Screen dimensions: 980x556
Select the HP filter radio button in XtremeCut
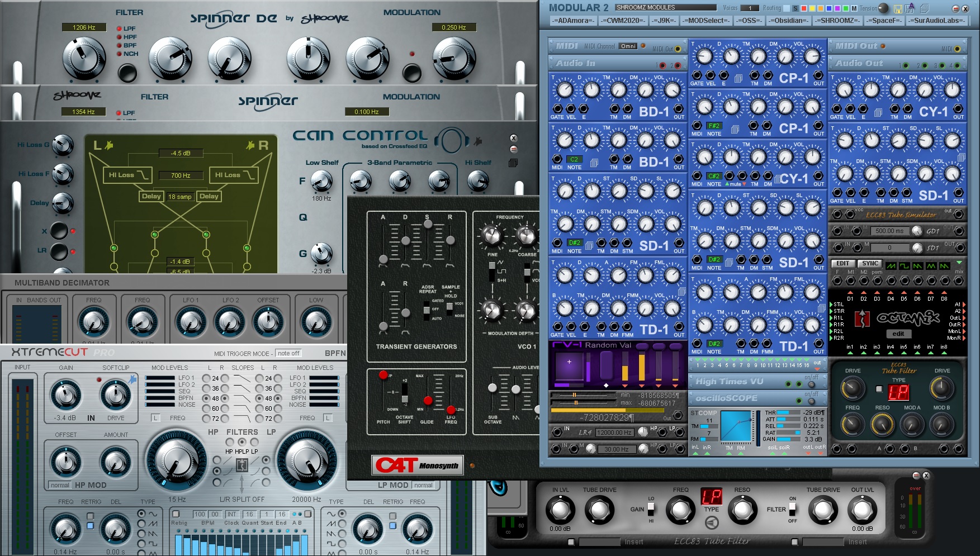pyautogui.click(x=229, y=442)
